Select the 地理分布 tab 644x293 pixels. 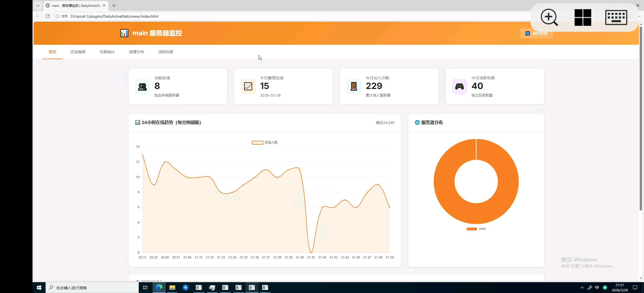(x=137, y=52)
